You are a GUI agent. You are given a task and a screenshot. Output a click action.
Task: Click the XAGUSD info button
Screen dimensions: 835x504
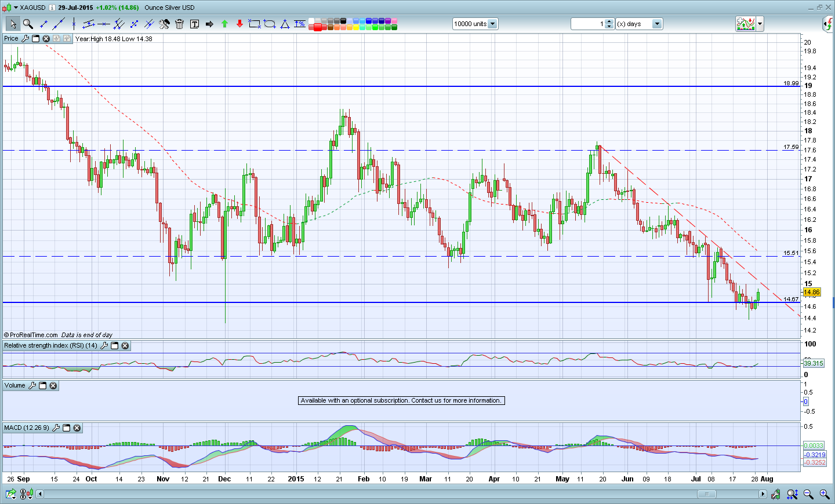52,8
